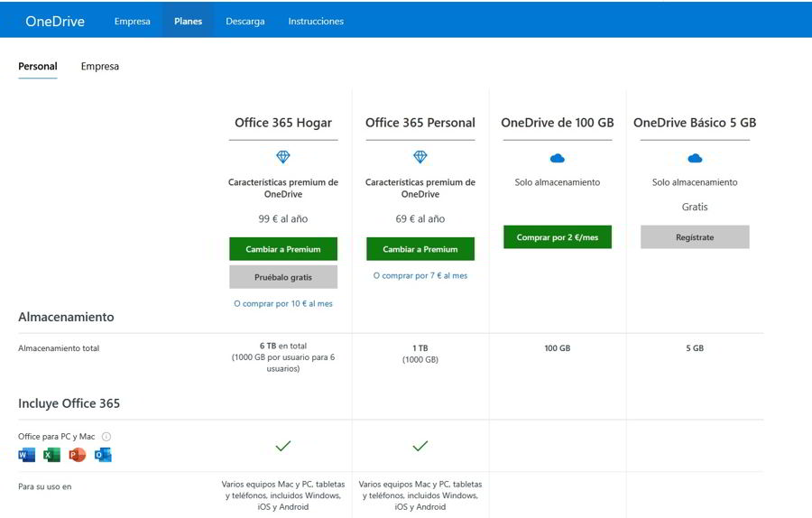Click the Outlook app icon
This screenshot has width=812, height=518.
[x=103, y=455]
